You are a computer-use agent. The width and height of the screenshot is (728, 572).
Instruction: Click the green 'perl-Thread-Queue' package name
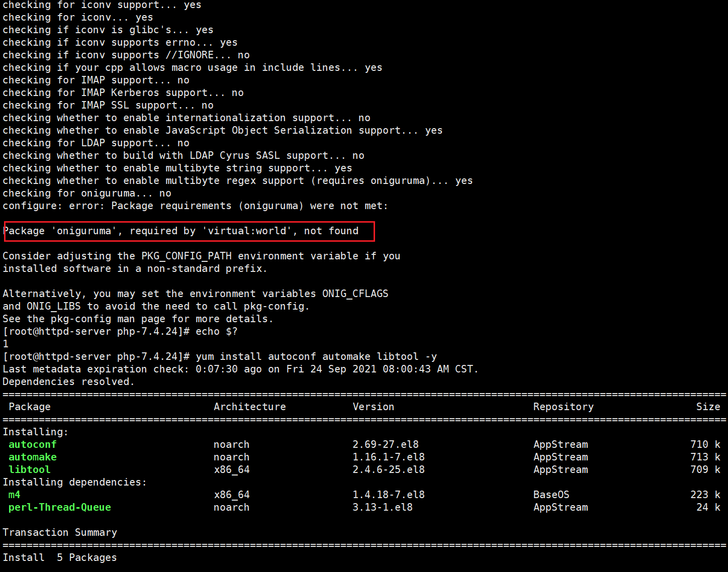pyautogui.click(x=60, y=507)
